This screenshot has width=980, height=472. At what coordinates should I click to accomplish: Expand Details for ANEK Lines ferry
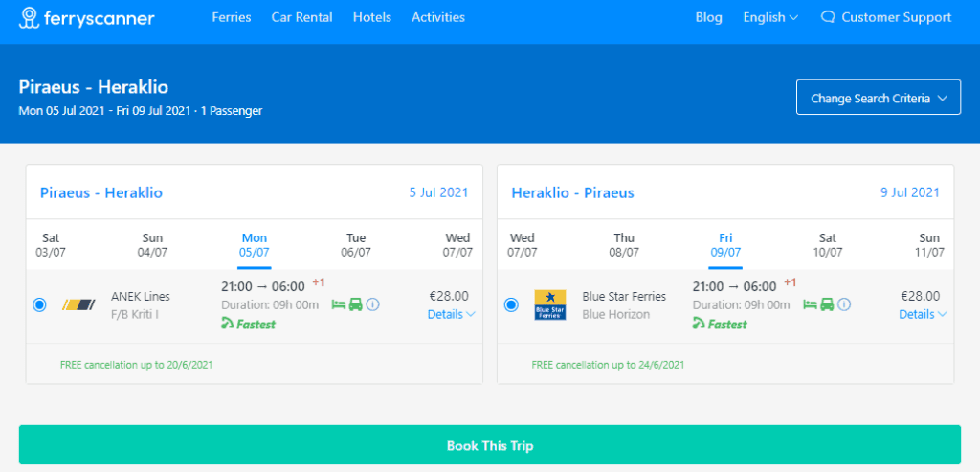pyautogui.click(x=451, y=314)
